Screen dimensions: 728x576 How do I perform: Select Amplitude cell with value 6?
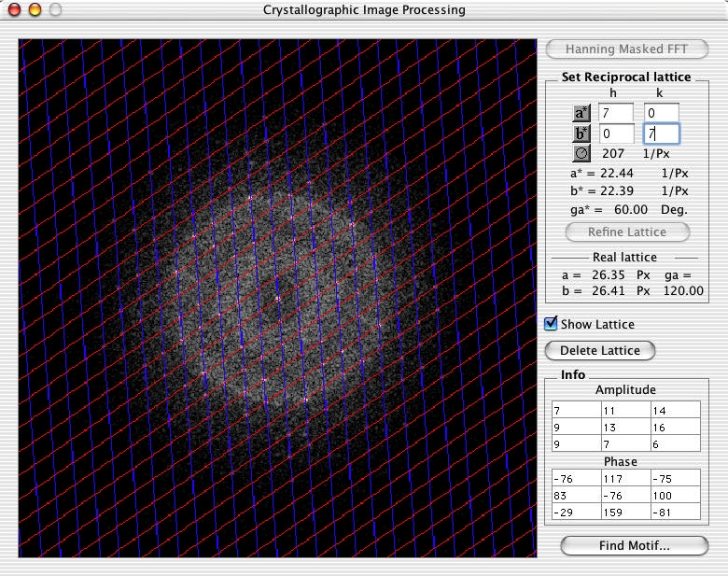pyautogui.click(x=676, y=443)
